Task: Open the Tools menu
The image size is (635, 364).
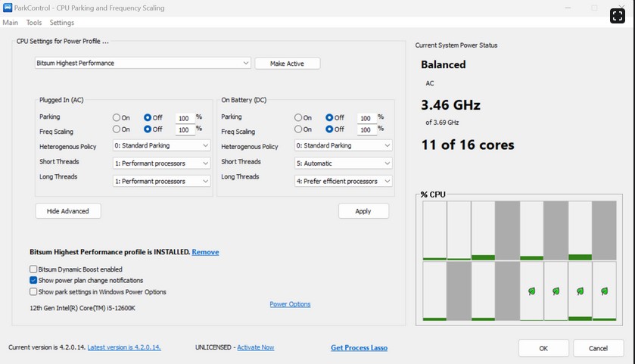Action: tap(34, 23)
